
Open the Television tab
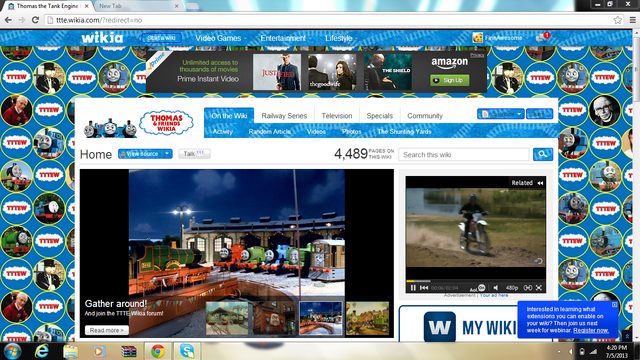[x=337, y=116]
